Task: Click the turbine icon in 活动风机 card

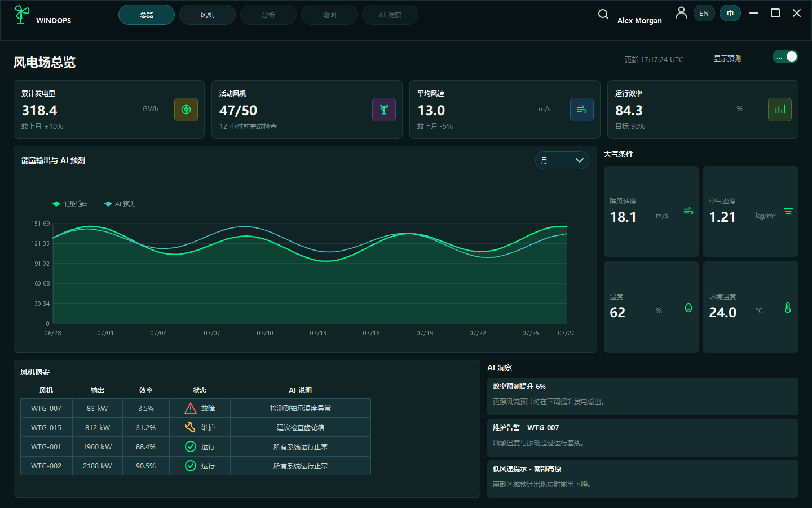Action: (x=384, y=110)
